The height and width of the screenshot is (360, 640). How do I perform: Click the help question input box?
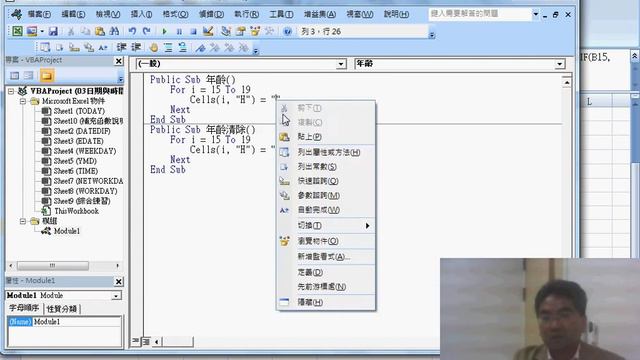coord(480,14)
